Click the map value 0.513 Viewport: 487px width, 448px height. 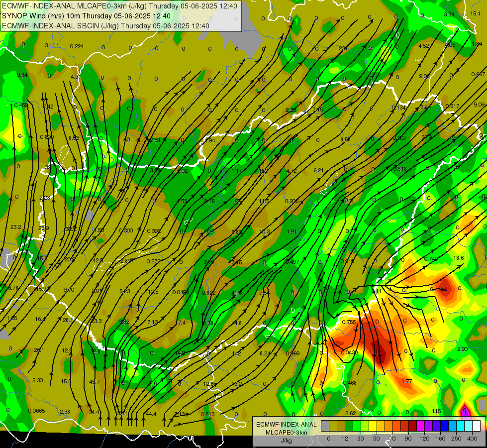207,414
